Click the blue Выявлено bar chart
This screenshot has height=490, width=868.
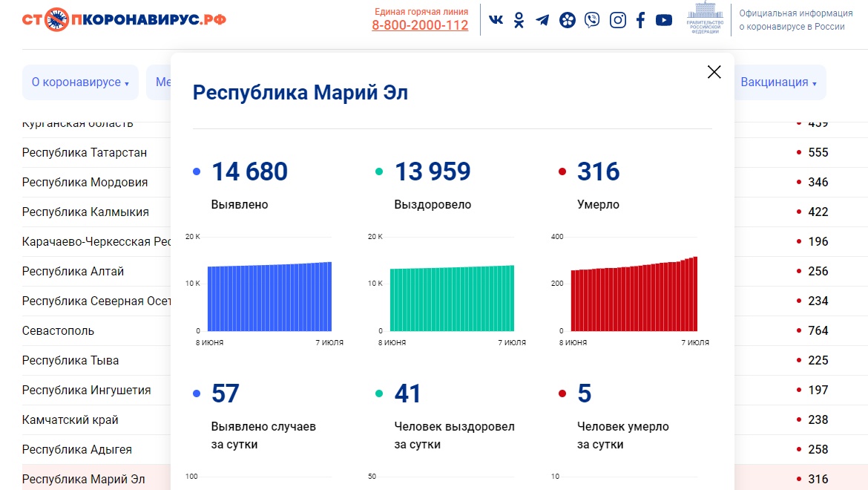(x=269, y=296)
